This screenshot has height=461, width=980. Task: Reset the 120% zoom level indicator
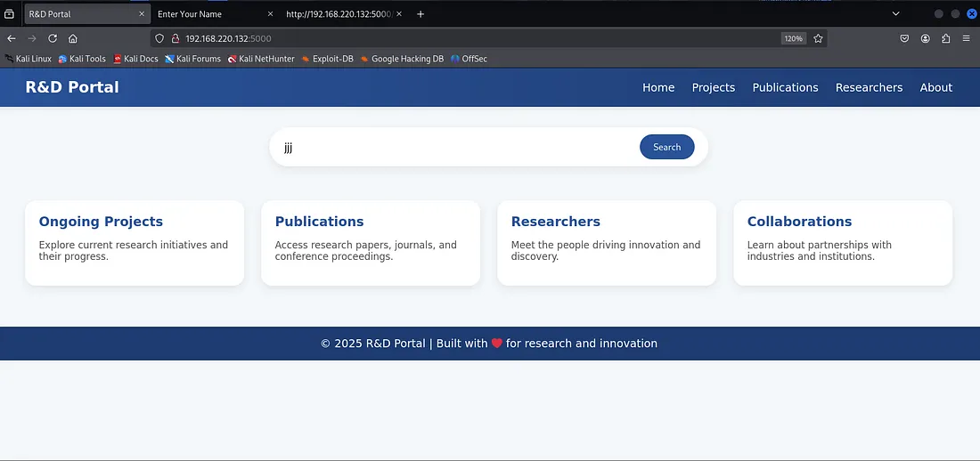(x=792, y=38)
